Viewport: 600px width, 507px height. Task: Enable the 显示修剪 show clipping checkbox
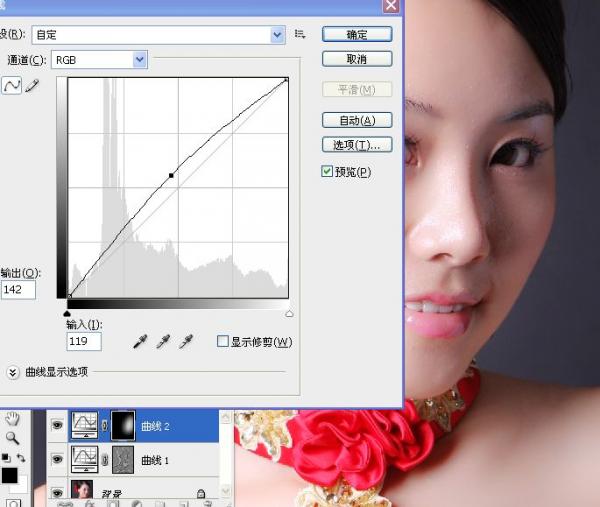click(223, 342)
